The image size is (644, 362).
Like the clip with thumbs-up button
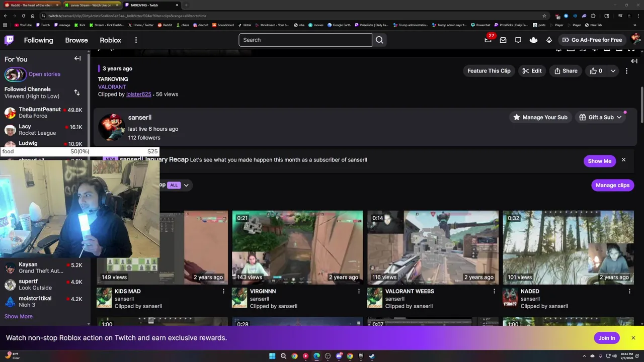[596, 71]
